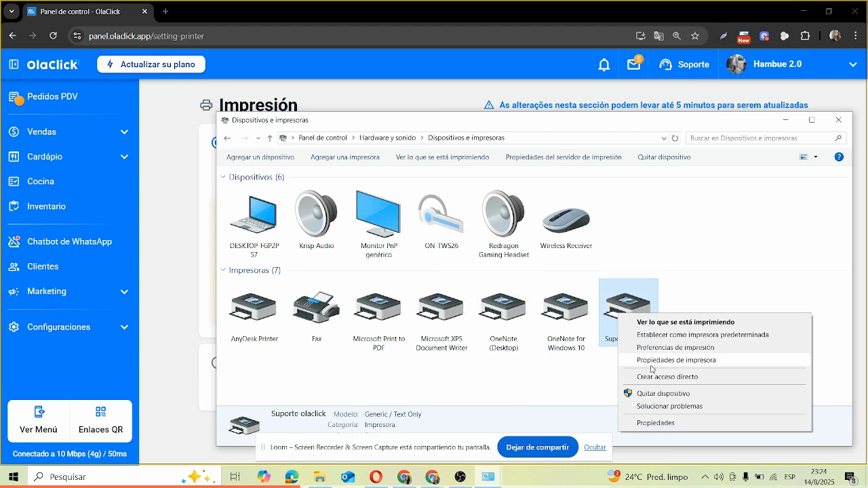This screenshot has width=868, height=488.
Task: Open Opera from the Windows taskbar
Action: click(x=376, y=476)
